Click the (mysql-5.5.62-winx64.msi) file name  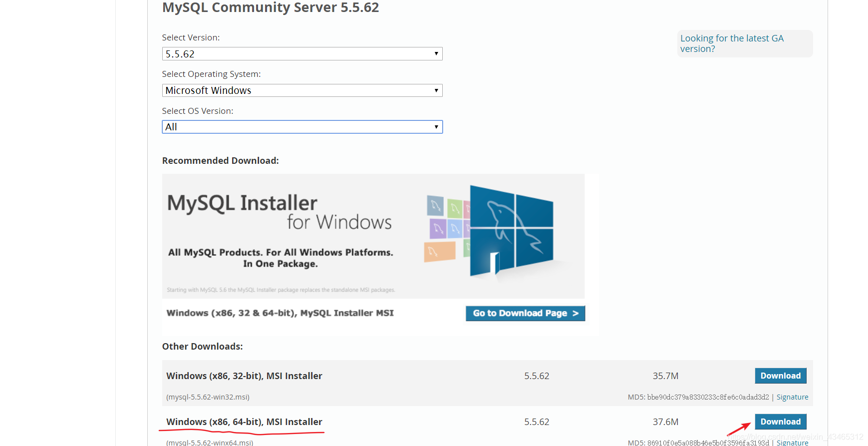[210, 443]
